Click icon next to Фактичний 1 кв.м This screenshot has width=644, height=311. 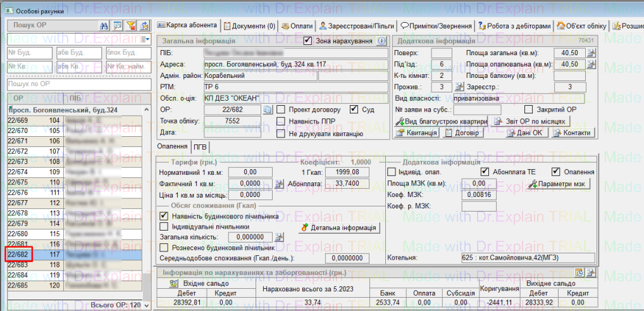click(280, 183)
